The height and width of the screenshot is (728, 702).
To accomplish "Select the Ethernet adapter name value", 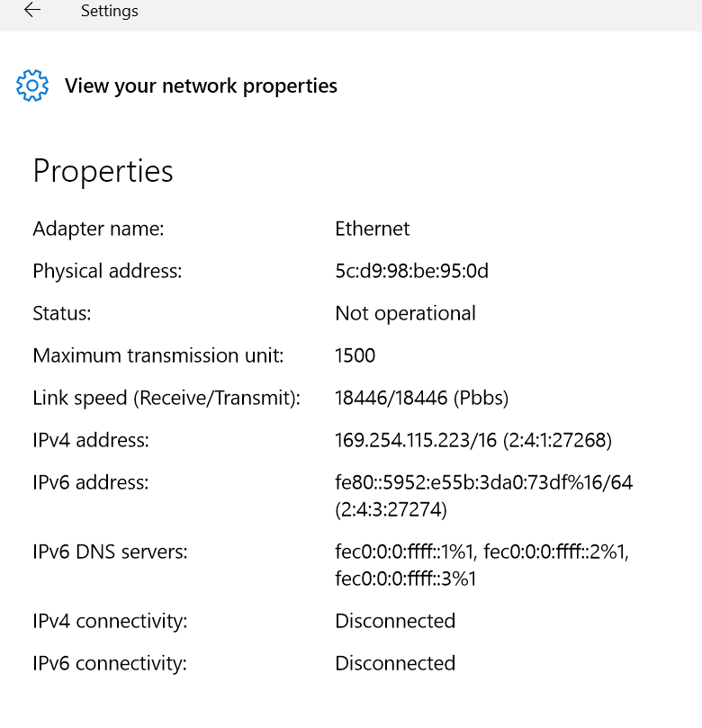I will coord(373,229).
